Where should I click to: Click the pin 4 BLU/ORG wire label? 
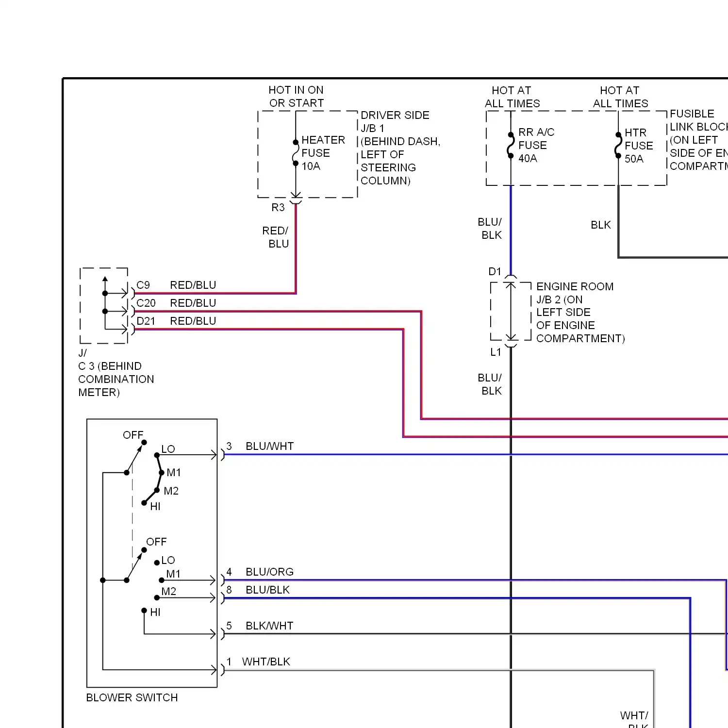[260, 572]
